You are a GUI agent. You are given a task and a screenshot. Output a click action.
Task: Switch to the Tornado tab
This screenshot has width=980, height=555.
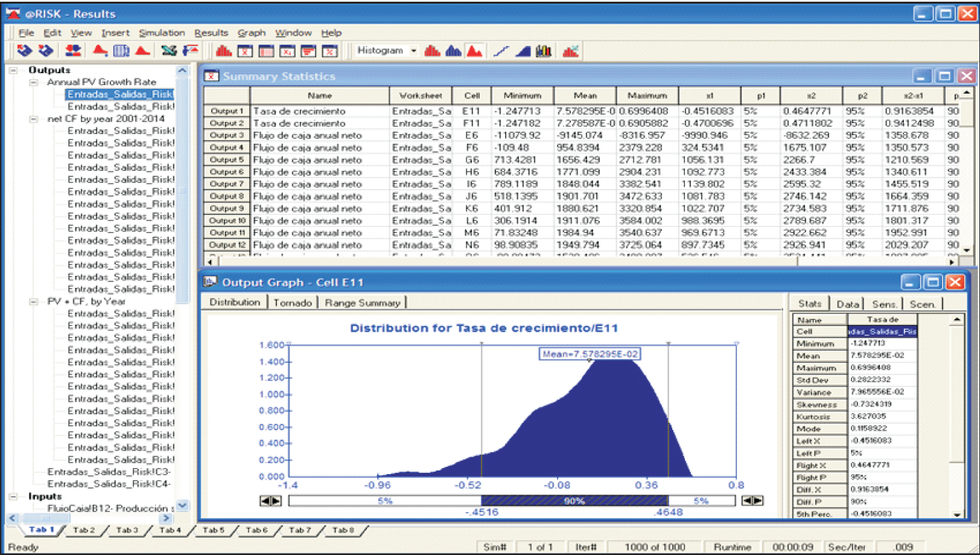pyautogui.click(x=292, y=303)
